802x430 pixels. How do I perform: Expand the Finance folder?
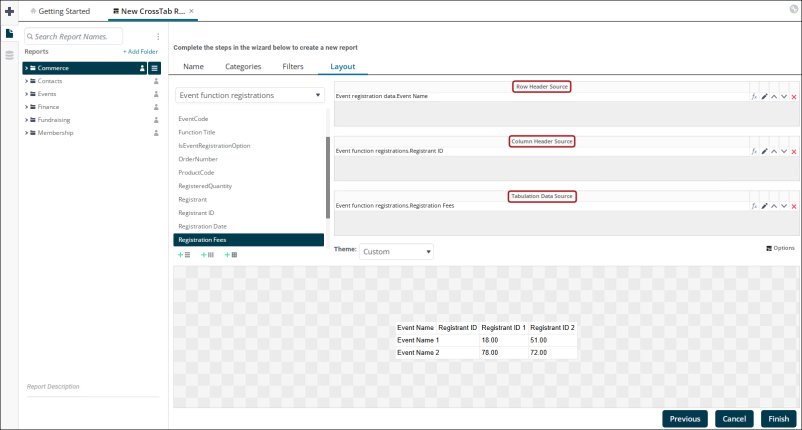pyautogui.click(x=27, y=107)
